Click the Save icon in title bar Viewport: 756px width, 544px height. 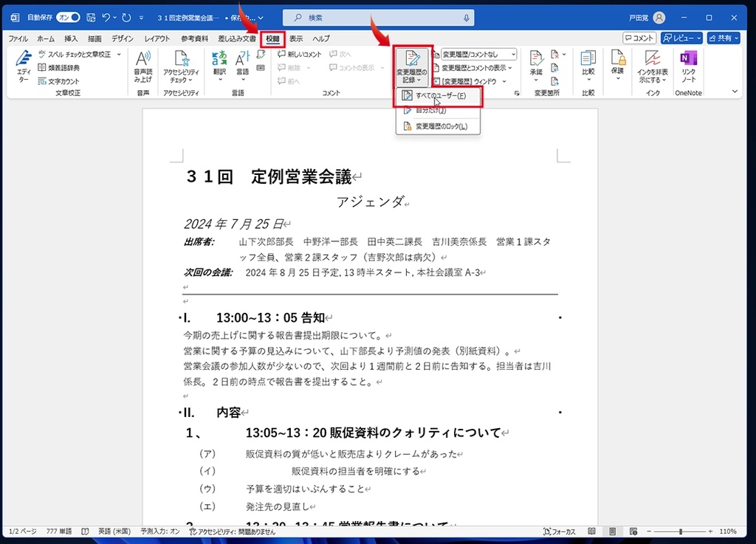[x=91, y=18]
